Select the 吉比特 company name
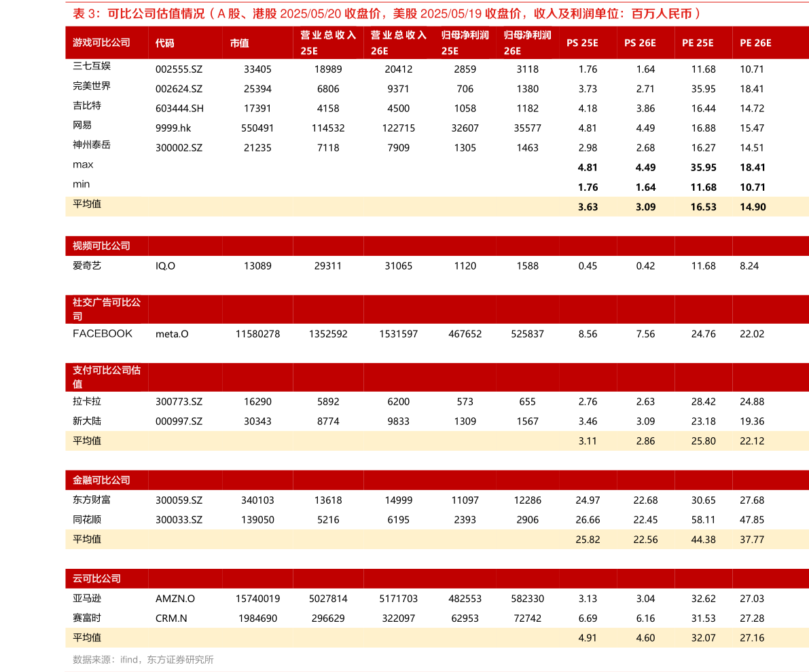Image resolution: width=809 pixels, height=672 pixels. [87, 105]
